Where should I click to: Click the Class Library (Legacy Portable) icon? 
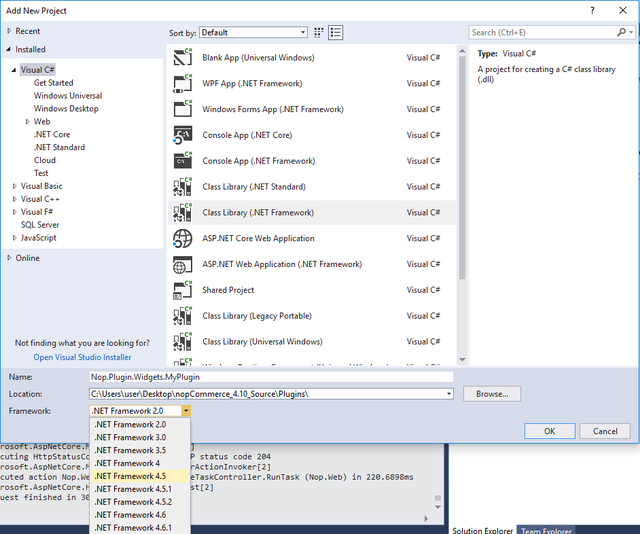point(182,316)
